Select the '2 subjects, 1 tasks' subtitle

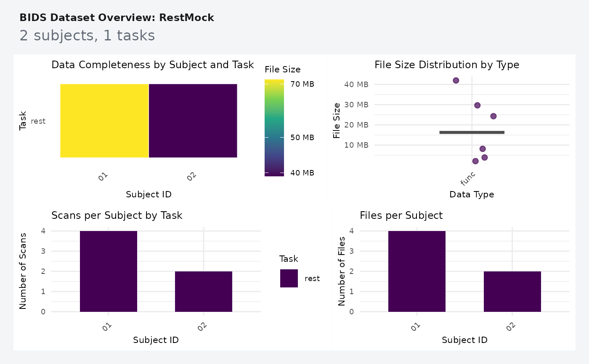[87, 36]
